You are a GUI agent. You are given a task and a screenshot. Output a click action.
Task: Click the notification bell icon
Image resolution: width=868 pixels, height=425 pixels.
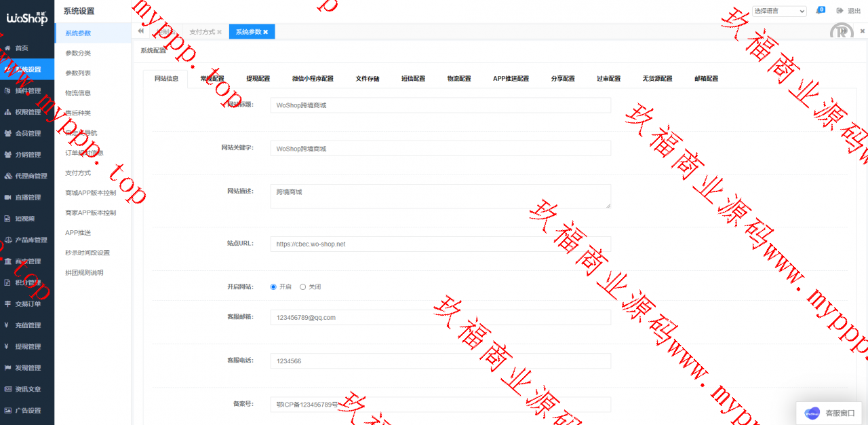pos(820,11)
